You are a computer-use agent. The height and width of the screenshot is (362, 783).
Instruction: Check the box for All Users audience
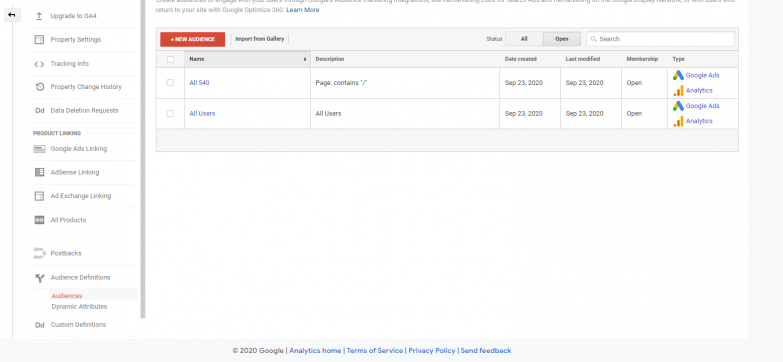coord(170,114)
